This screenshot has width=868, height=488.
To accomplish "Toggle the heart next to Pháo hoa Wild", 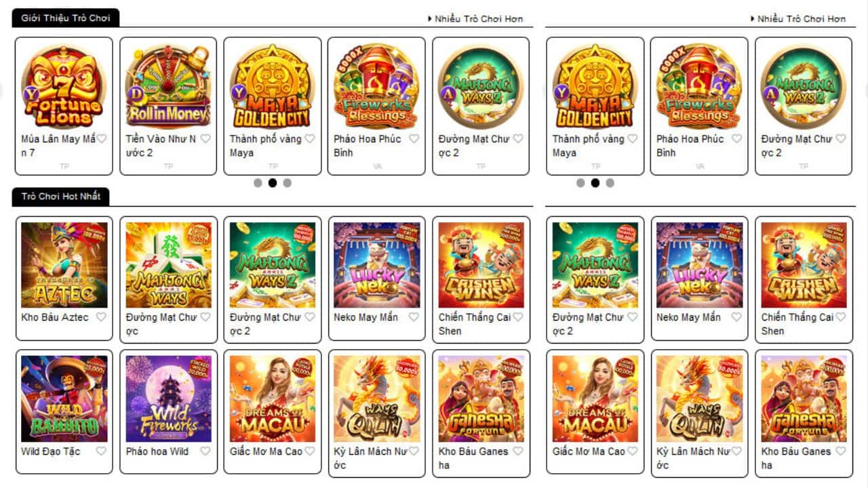I will (x=205, y=451).
